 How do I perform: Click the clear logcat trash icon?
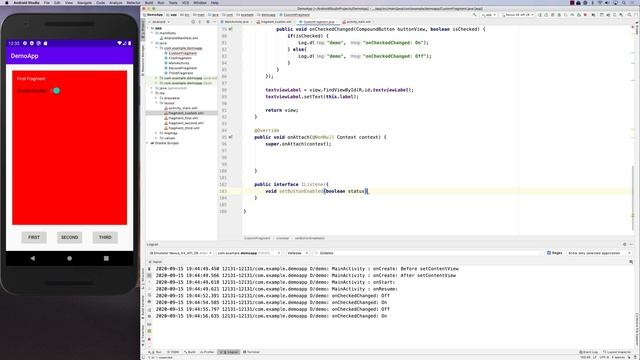149,269
